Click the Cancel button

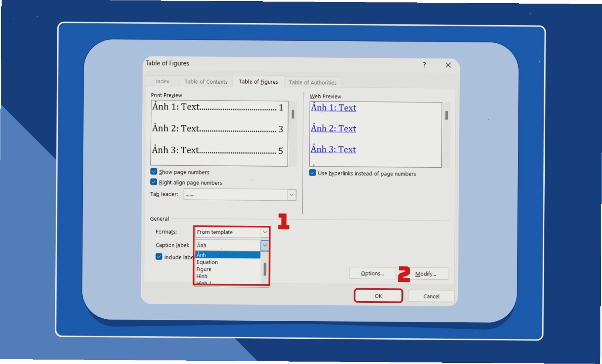431,296
